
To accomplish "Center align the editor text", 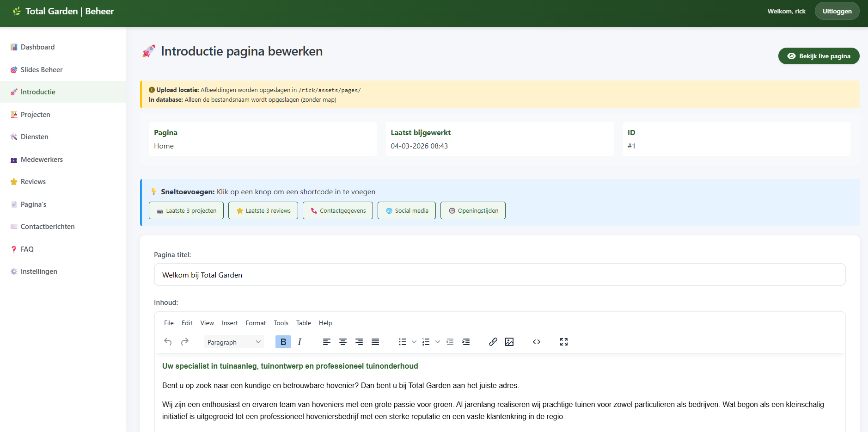I will 343,342.
